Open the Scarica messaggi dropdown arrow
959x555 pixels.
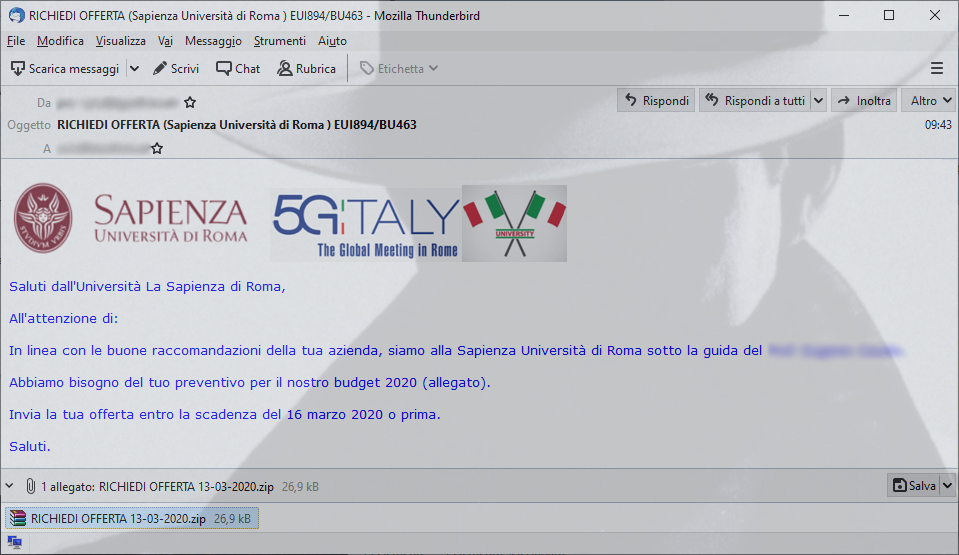[135, 69]
